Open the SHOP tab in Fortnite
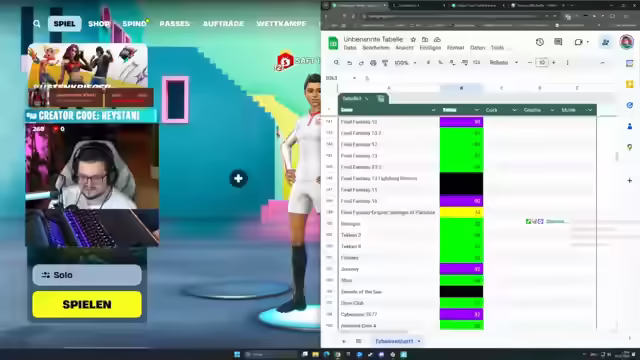The image size is (640, 360). [99, 24]
